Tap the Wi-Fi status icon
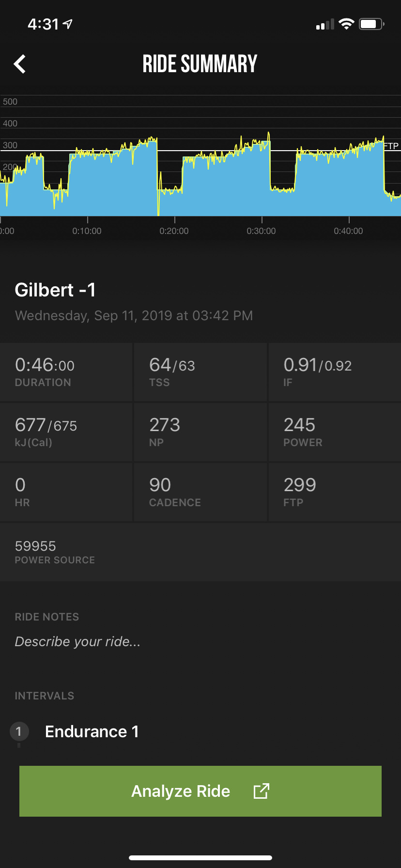401x868 pixels. (346, 24)
